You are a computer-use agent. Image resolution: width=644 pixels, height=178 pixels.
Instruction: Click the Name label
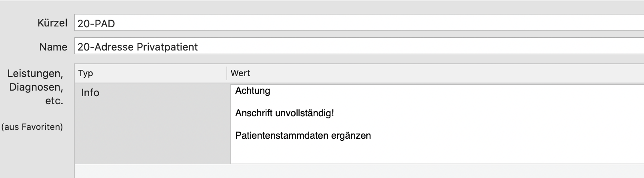coord(53,47)
